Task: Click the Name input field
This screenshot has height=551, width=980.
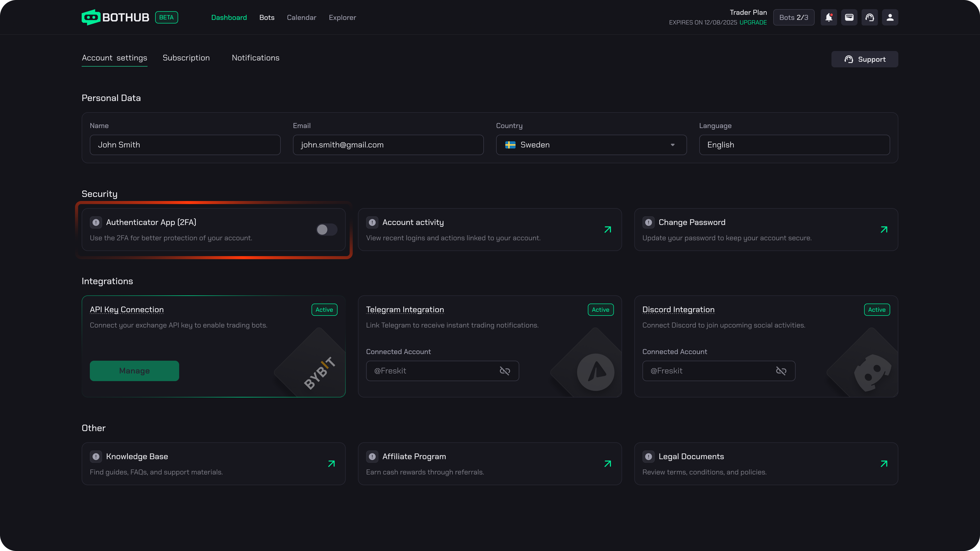Action: (x=185, y=145)
